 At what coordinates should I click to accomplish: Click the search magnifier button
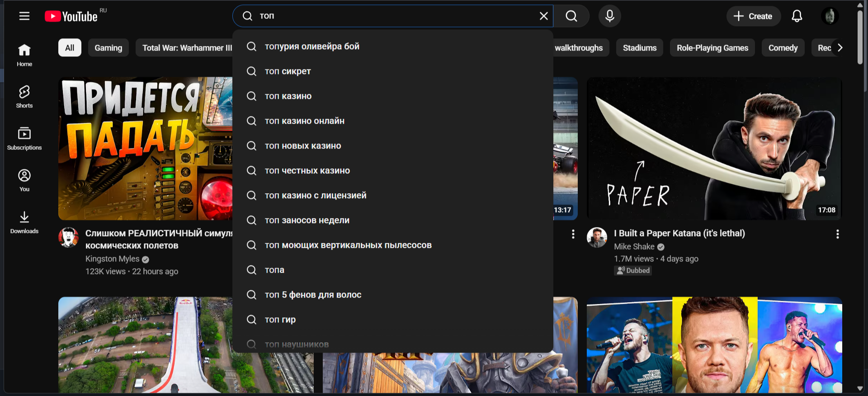(x=571, y=16)
